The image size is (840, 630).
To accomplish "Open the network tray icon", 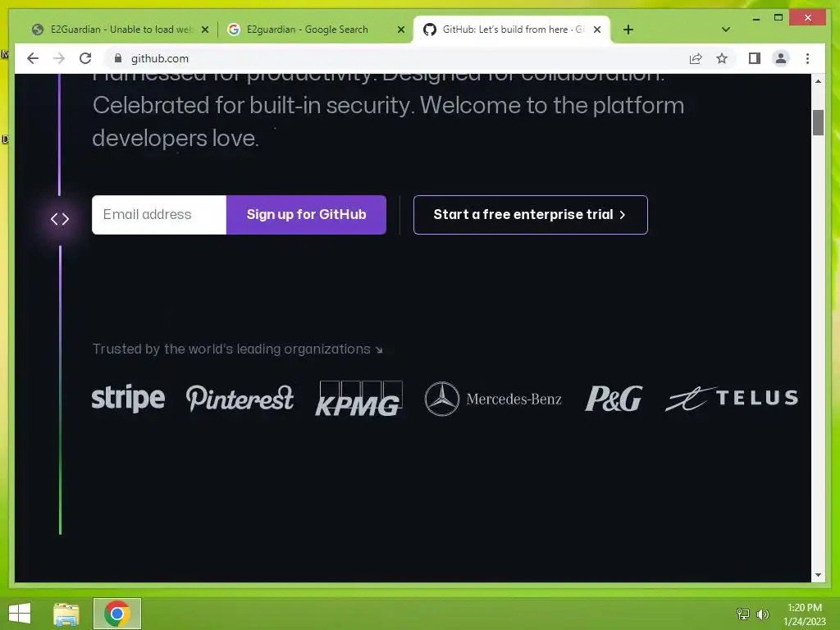I will click(x=743, y=614).
